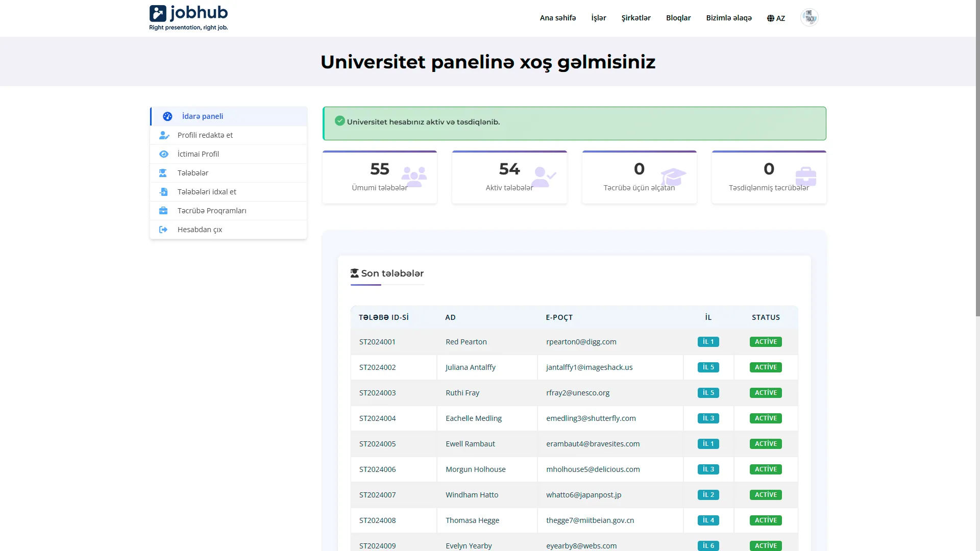Screen dimensions: 980x551
Task: Open the user avatar menu
Action: [x=809, y=18]
